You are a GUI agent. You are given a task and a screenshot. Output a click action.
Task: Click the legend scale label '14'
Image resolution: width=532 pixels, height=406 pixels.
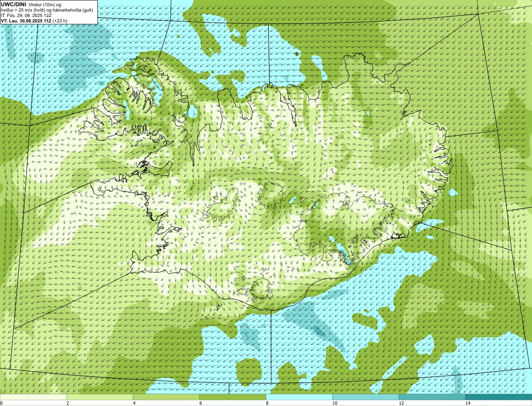(468, 403)
